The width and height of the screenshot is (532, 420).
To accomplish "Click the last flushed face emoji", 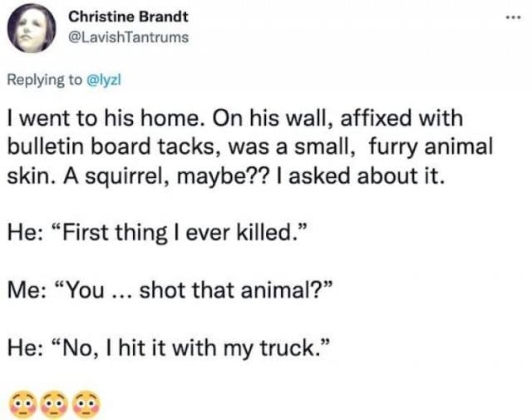I will [86, 405].
